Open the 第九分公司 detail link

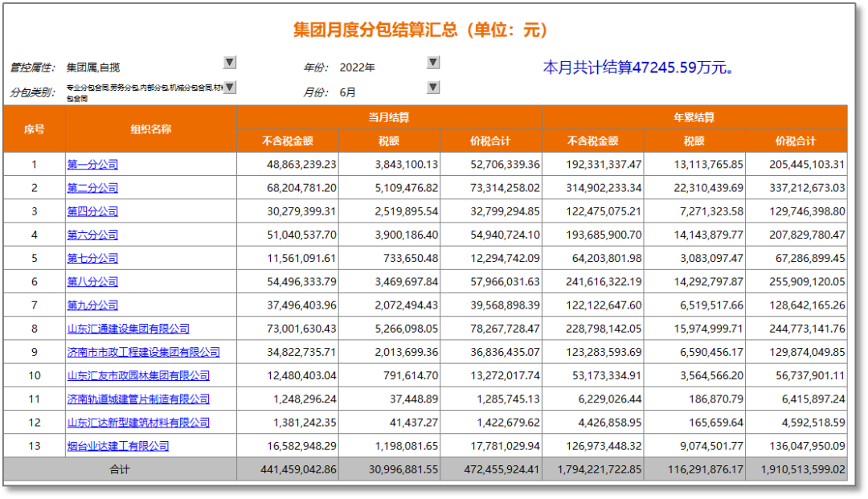pos(91,305)
